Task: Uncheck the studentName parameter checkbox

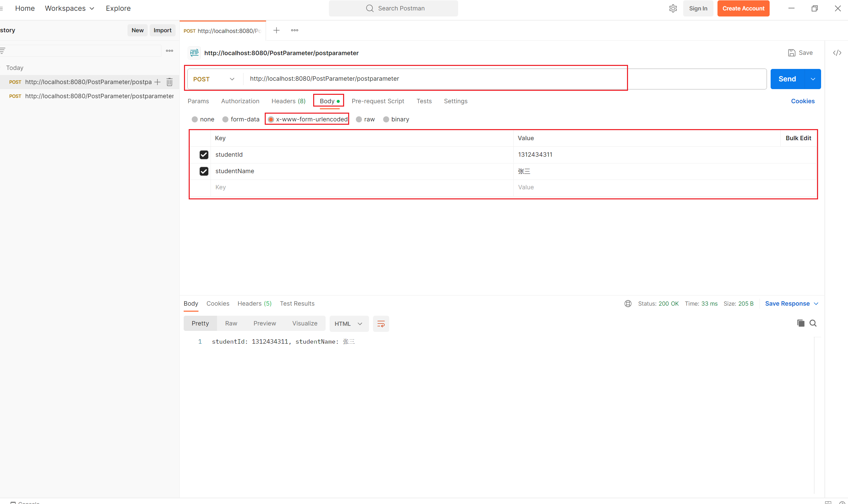Action: coord(204,171)
